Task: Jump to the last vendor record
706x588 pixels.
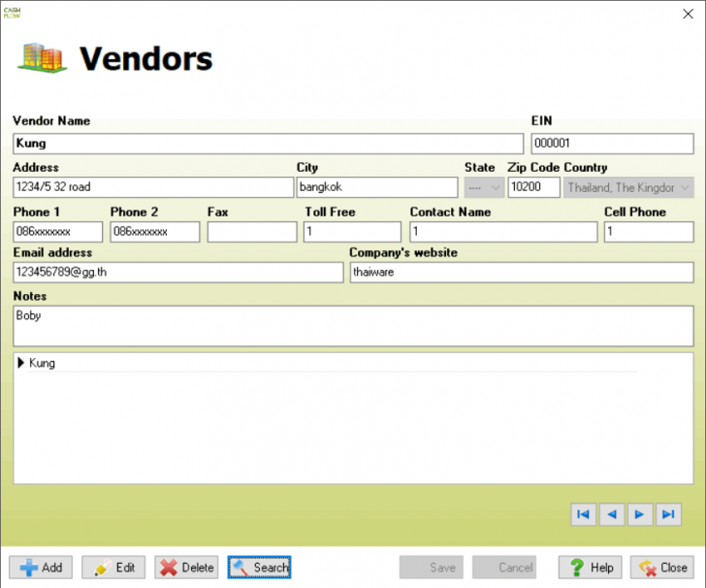Action: tap(668, 514)
